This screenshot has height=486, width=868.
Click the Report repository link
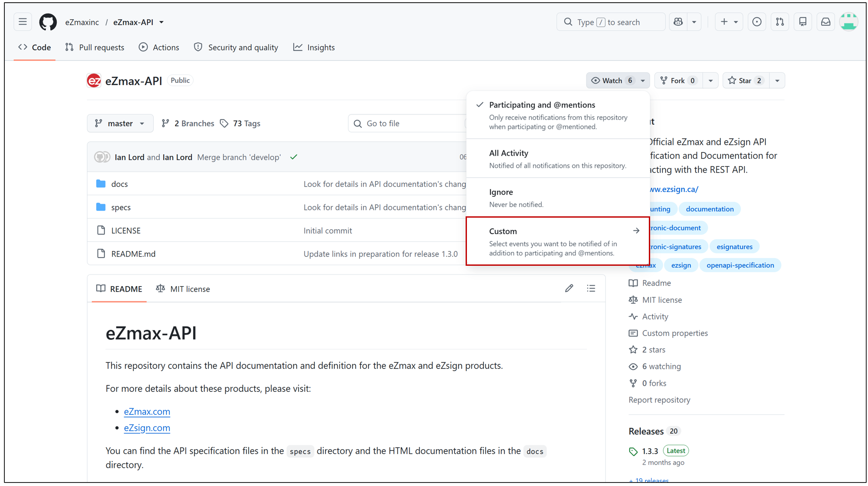(659, 400)
